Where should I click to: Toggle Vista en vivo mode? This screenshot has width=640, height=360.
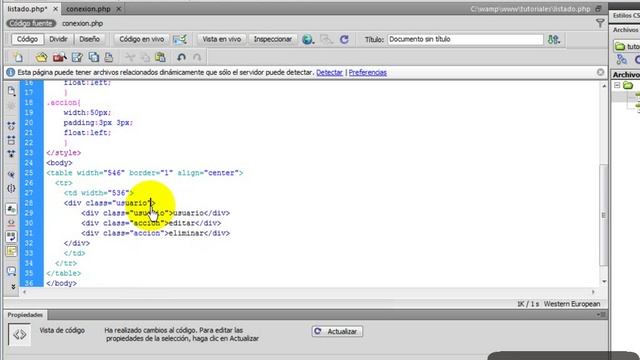point(222,39)
